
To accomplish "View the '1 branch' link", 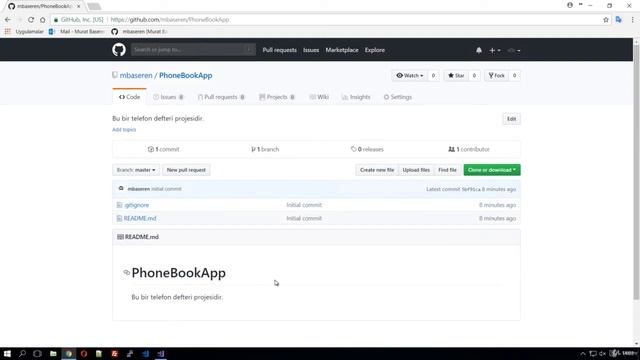I will [x=265, y=149].
